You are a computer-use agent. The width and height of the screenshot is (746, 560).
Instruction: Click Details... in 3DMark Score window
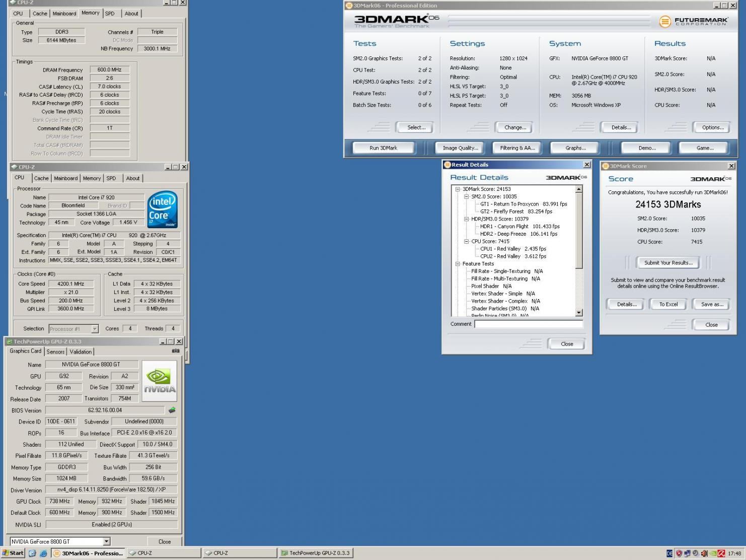click(627, 304)
